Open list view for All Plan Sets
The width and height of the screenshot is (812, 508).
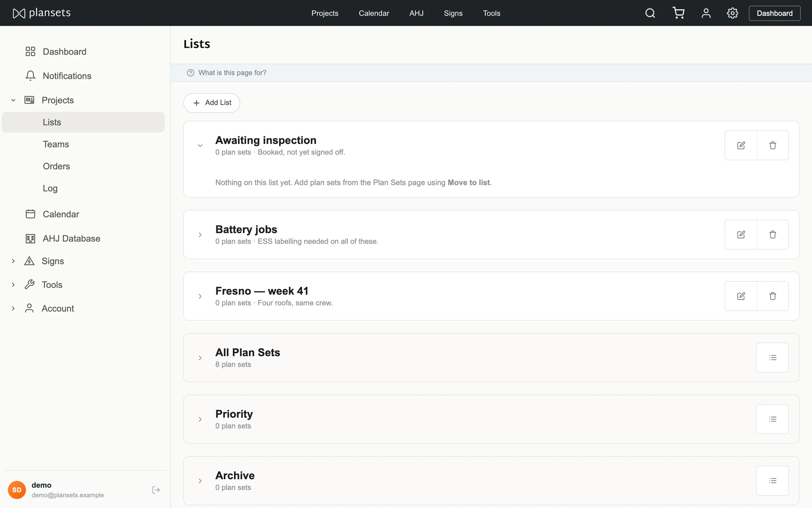pos(773,358)
